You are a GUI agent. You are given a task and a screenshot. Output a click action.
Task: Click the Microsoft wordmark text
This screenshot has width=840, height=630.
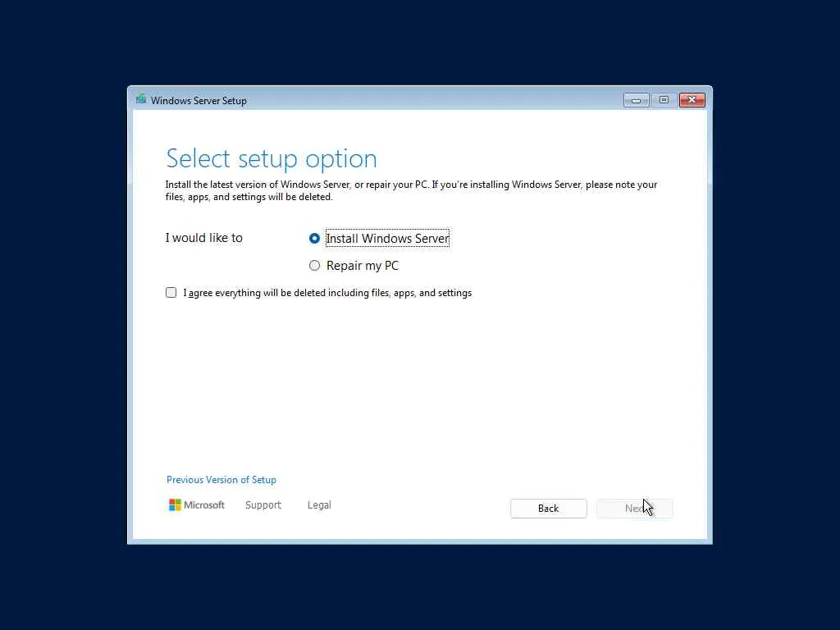(x=204, y=505)
